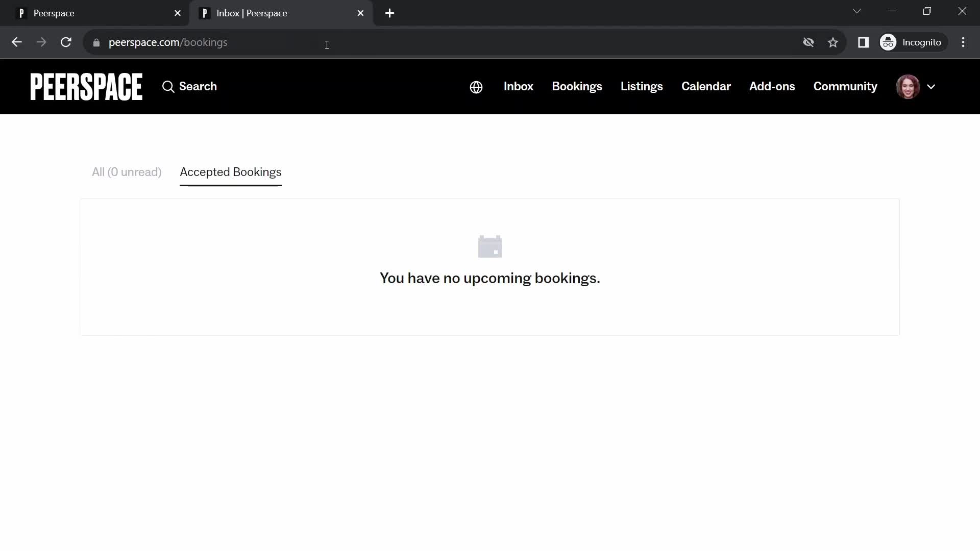Click the Peerspace logo to go home

86,86
